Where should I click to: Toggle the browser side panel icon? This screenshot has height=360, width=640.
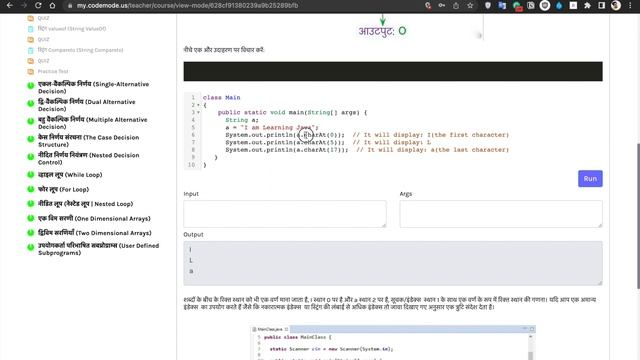(602, 6)
